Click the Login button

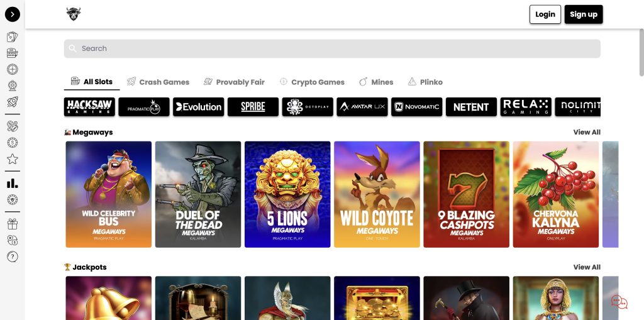(545, 14)
